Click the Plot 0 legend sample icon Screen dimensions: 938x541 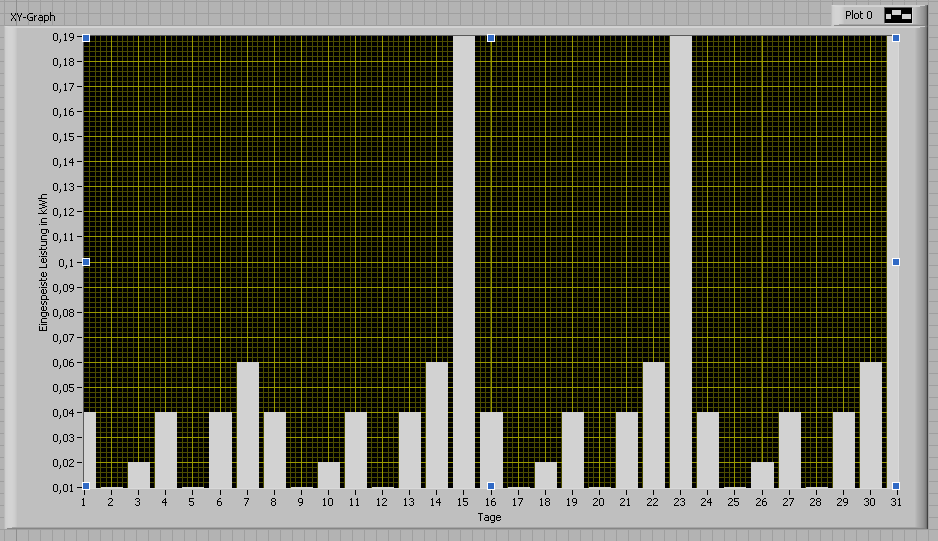(x=899, y=16)
